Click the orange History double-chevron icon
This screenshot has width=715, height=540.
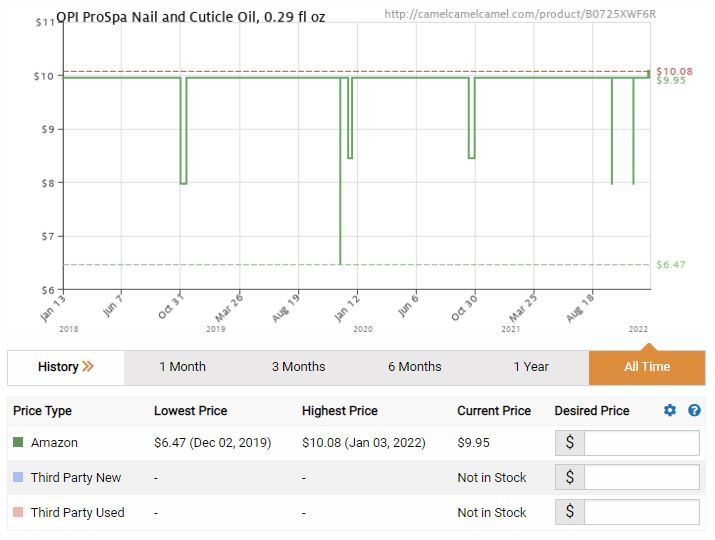coord(88,366)
